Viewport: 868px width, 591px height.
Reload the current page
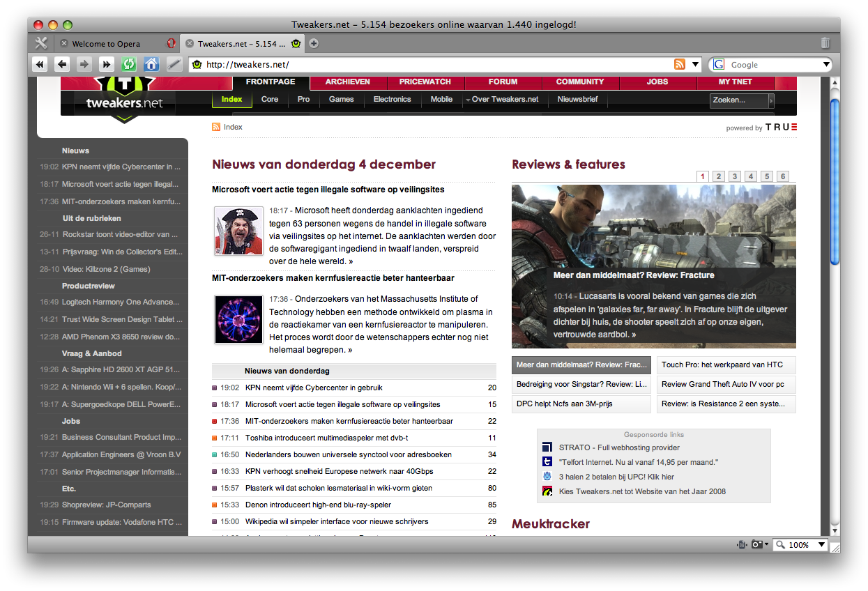pos(128,65)
